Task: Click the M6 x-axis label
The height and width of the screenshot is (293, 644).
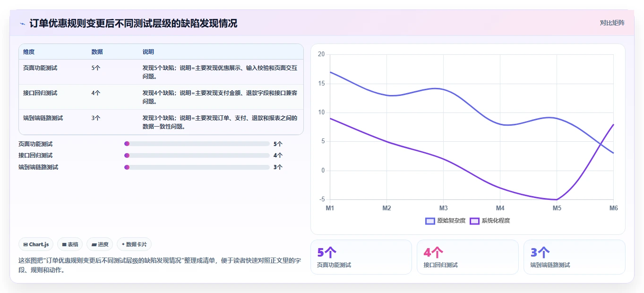Action: [x=613, y=208]
